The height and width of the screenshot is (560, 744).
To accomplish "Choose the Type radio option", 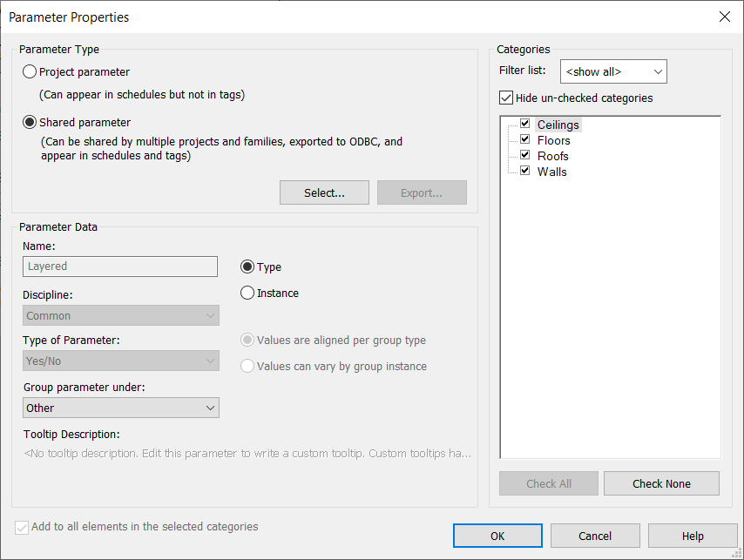I will point(247,267).
